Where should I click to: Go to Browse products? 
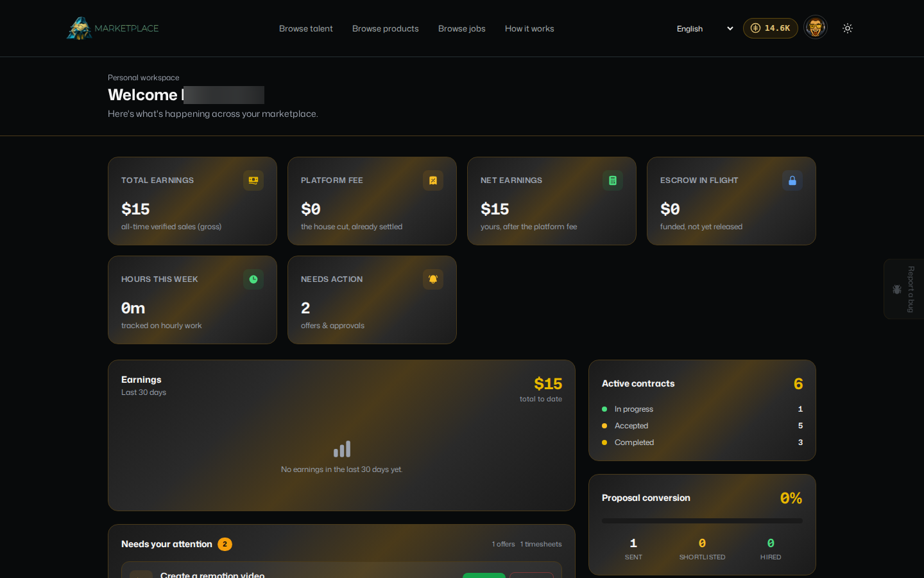click(x=386, y=29)
